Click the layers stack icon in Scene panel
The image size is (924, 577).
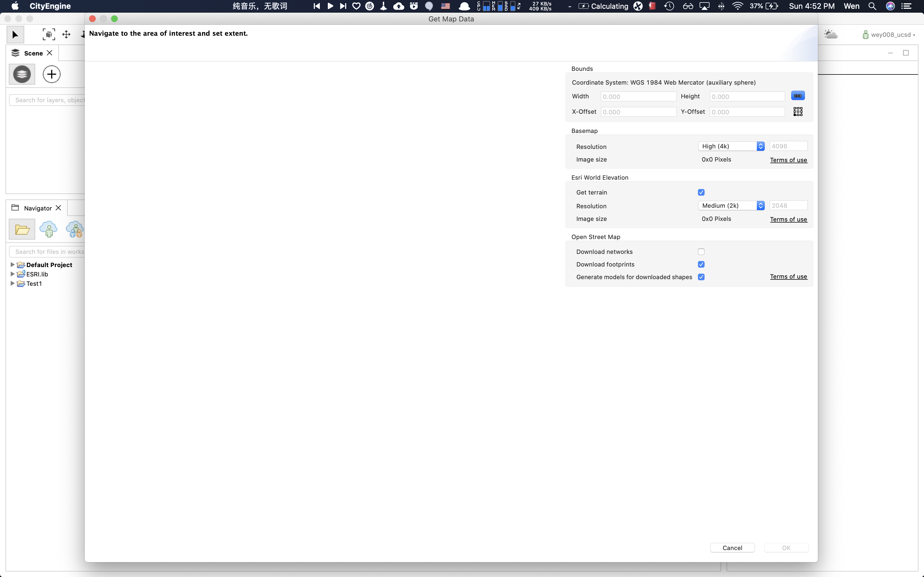pyautogui.click(x=22, y=74)
